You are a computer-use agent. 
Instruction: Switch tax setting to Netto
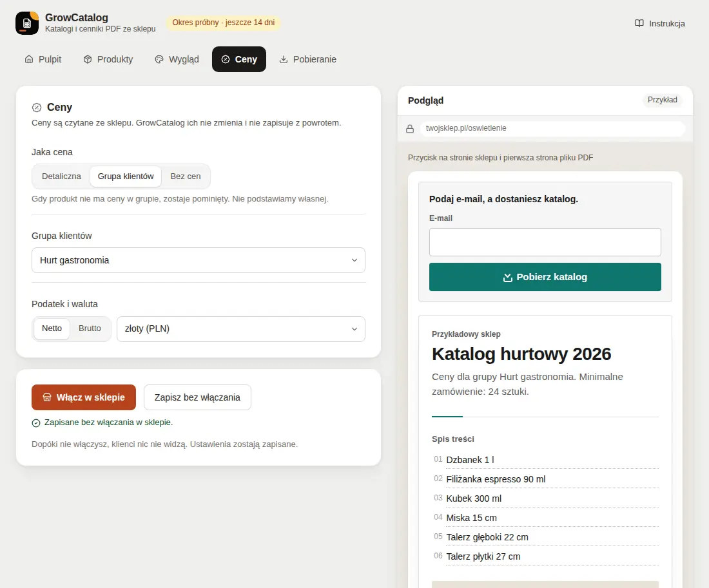(x=52, y=328)
